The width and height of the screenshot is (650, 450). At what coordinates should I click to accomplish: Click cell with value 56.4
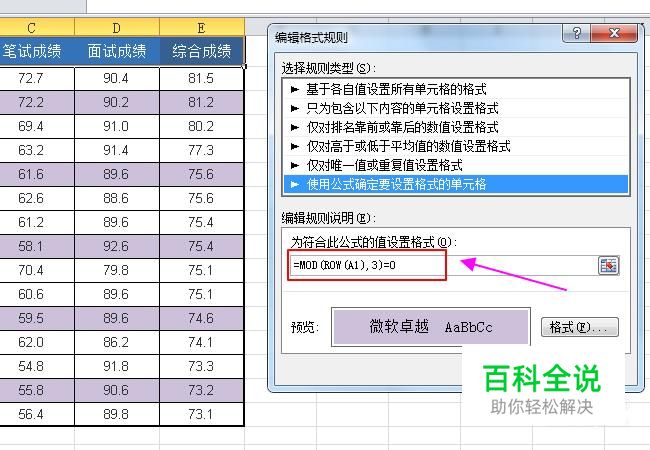click(36, 414)
